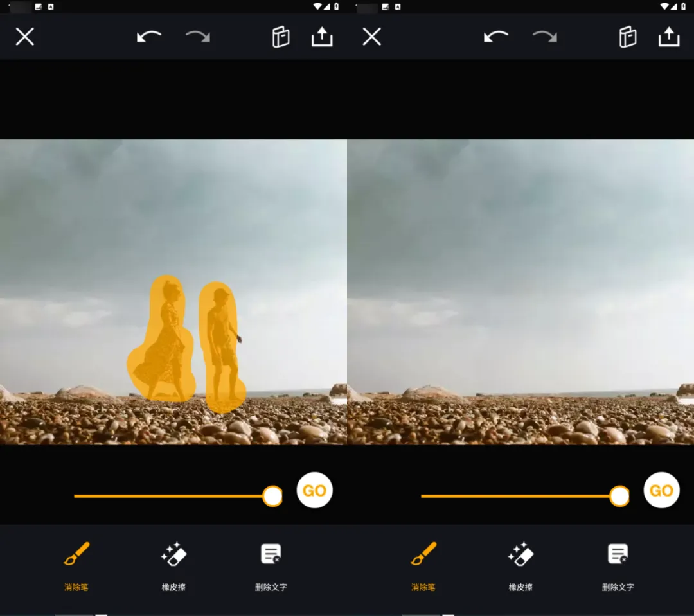Viewport: 694px width, 616px height.
Task: Open the compare icon in left screen
Action: 281,37
